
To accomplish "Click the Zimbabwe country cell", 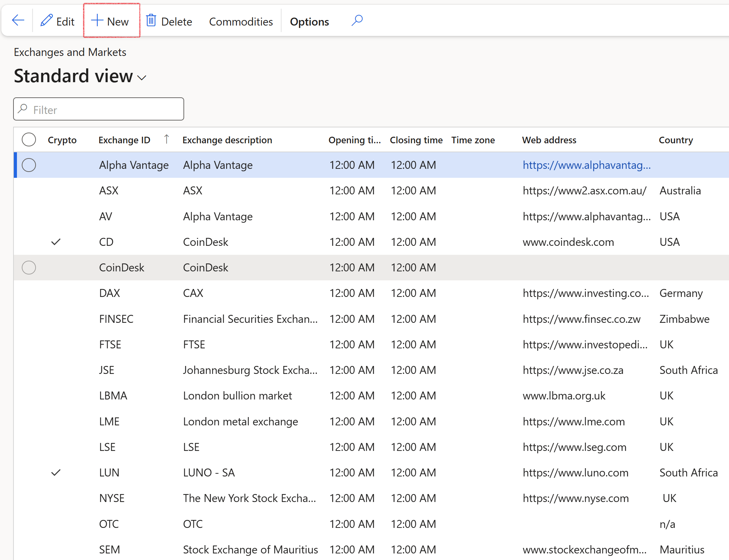I will pos(684,319).
